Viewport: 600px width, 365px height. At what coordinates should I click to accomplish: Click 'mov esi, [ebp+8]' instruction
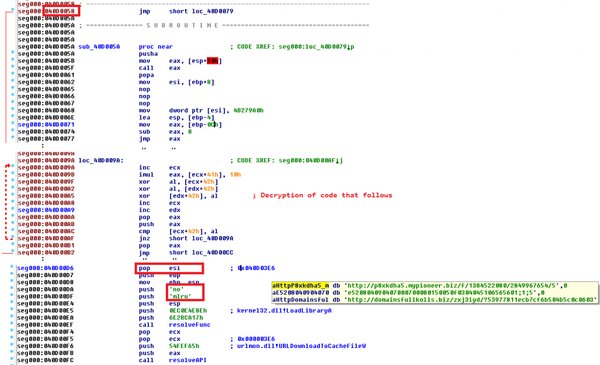177,82
